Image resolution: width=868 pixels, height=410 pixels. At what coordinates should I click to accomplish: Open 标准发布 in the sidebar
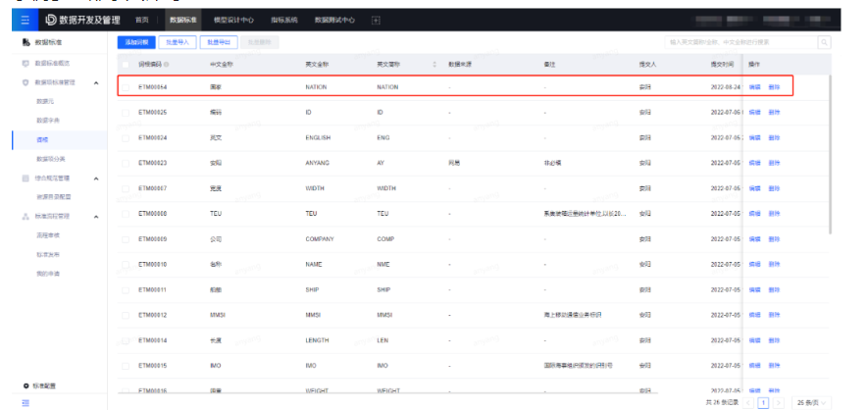(x=48, y=254)
